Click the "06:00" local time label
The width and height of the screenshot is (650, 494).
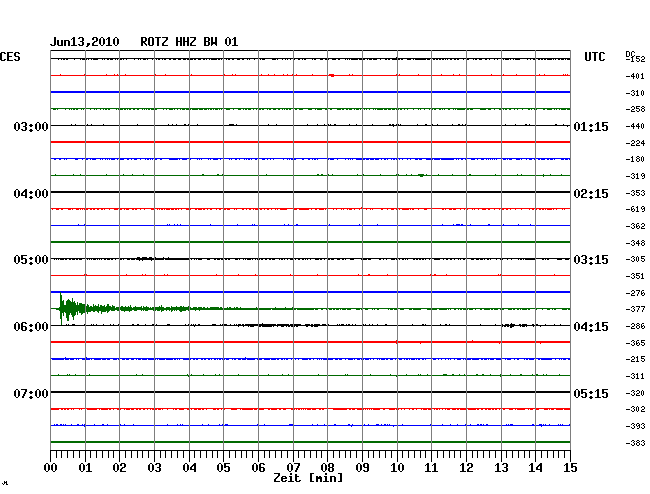coord(31,327)
